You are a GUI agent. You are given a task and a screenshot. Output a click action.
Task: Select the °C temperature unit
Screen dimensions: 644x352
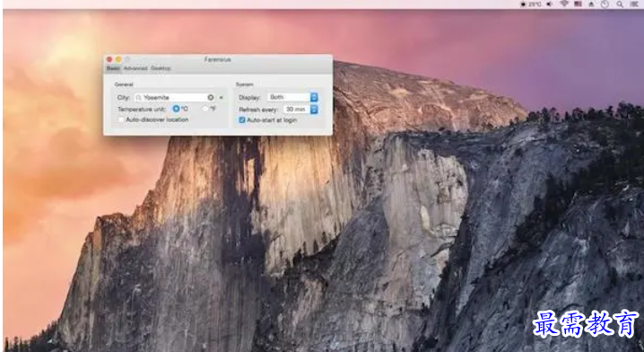[x=176, y=109]
